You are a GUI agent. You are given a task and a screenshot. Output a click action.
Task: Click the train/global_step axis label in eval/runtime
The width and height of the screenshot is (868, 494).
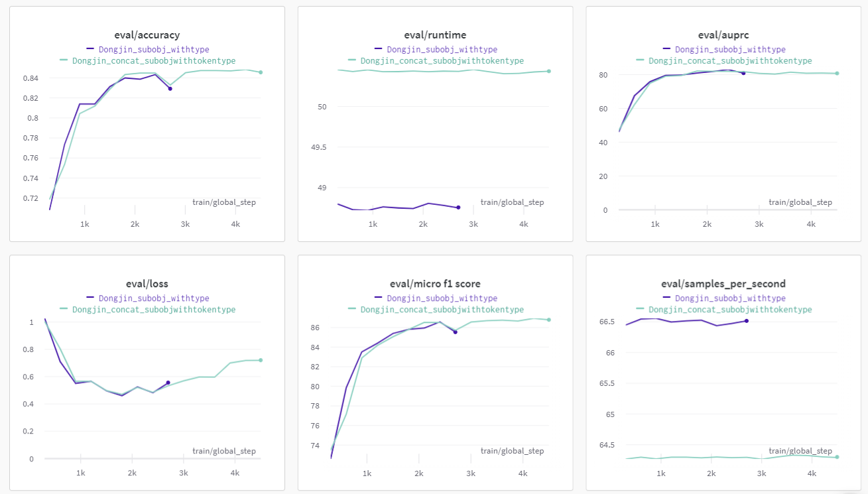512,202
